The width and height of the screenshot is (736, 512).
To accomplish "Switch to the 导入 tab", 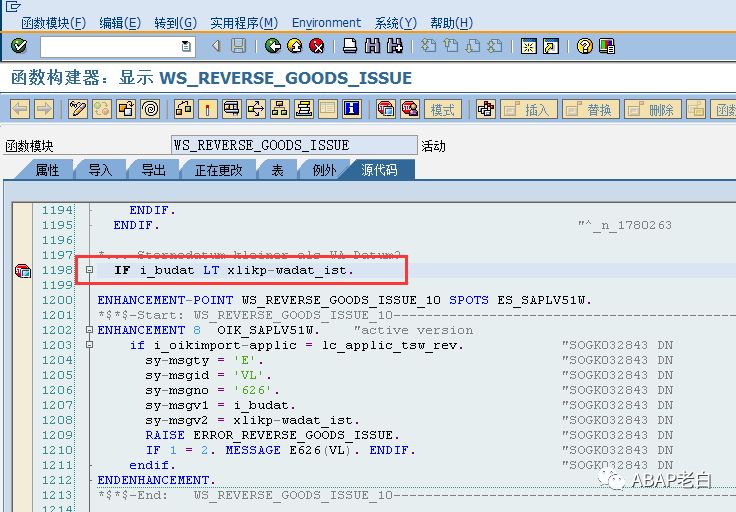I will click(100, 170).
